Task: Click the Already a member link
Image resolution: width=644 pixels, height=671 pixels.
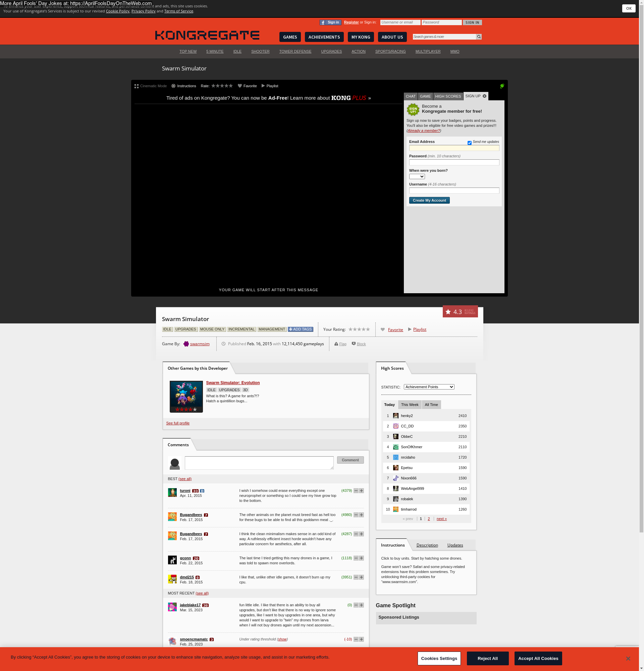Action: (x=424, y=131)
